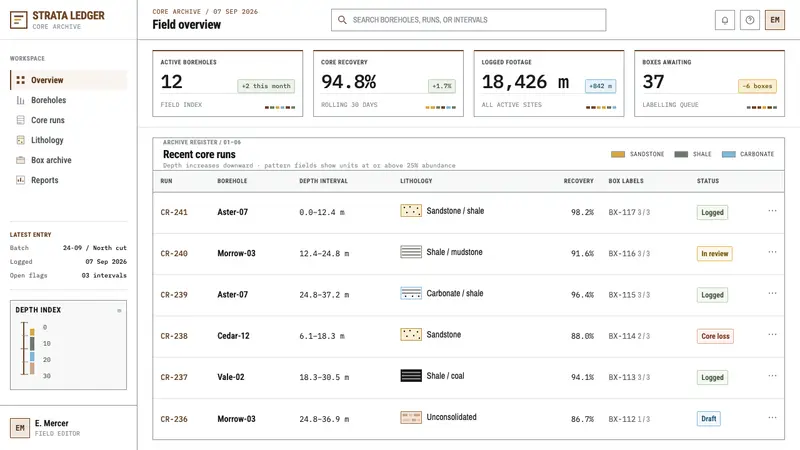The width and height of the screenshot is (800, 450).
Task: Open the Boreholes page
Action: click(x=68, y=100)
